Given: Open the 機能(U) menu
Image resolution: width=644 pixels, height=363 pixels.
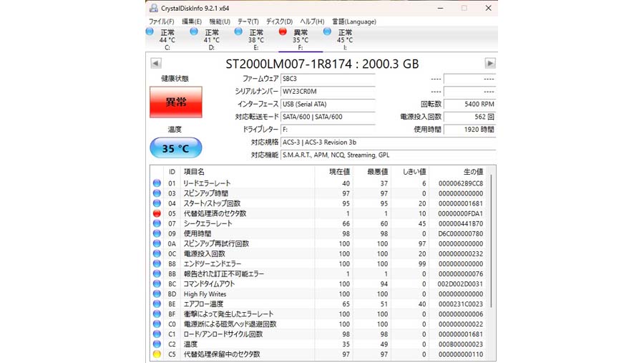Looking at the screenshot, I should coord(220,21).
